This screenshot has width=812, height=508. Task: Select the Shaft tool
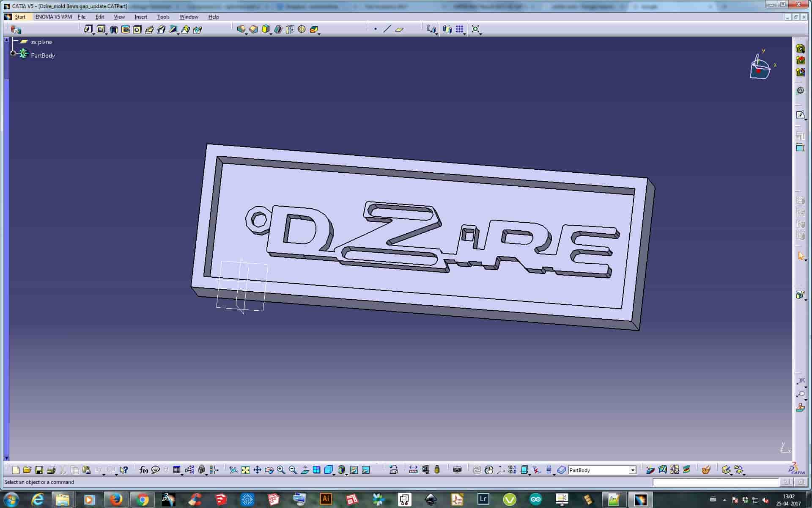[113, 29]
